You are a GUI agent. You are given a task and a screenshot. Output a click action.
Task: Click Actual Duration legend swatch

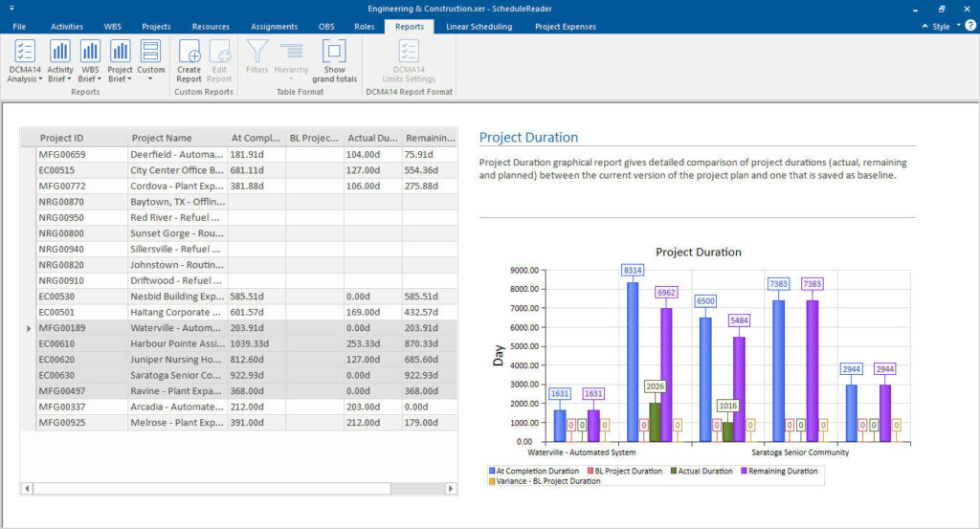674,471
